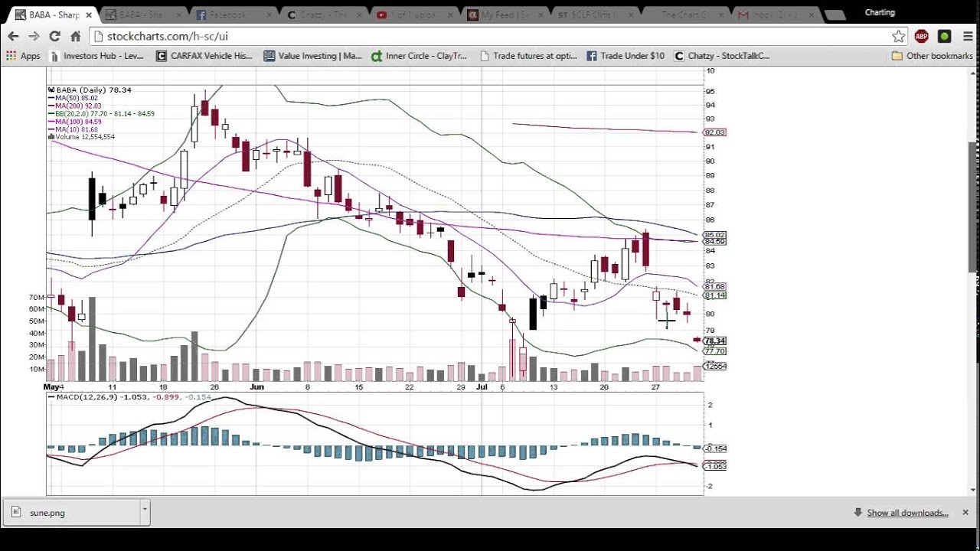Viewport: 980px width, 551px height.
Task: Open the Inner Circle - ClayTr bookmark
Action: (x=419, y=56)
